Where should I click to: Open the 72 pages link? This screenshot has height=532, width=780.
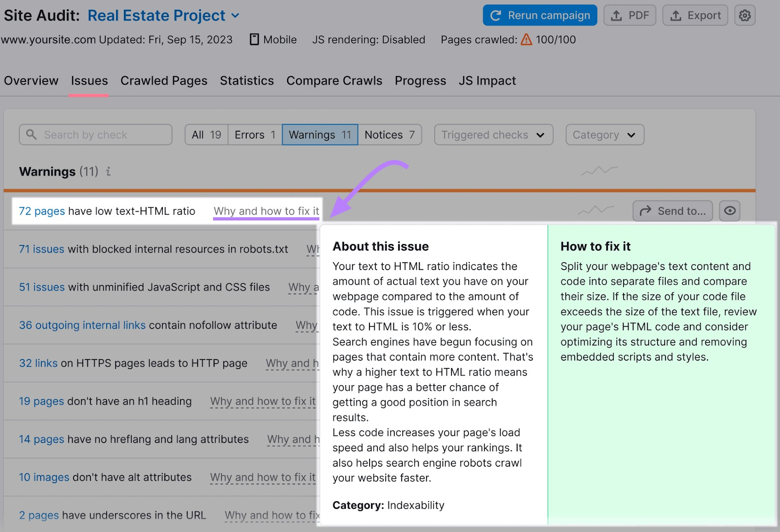coord(41,211)
